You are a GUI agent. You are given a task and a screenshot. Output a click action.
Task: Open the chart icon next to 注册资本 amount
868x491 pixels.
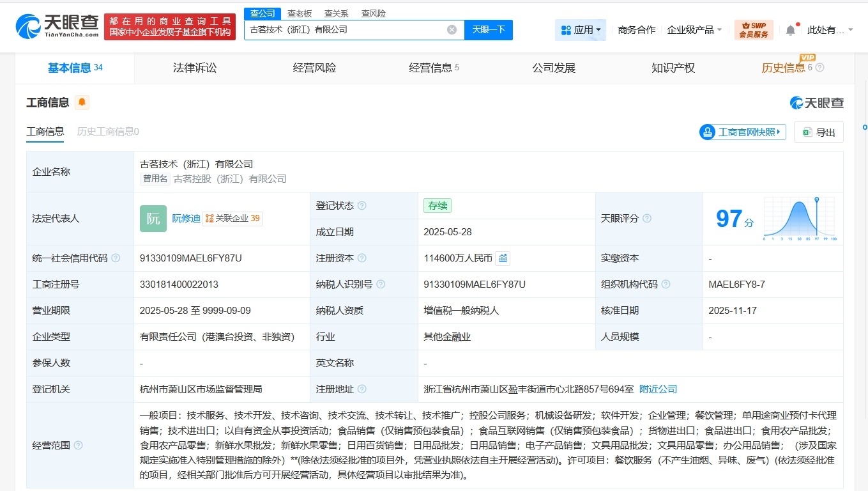(503, 258)
